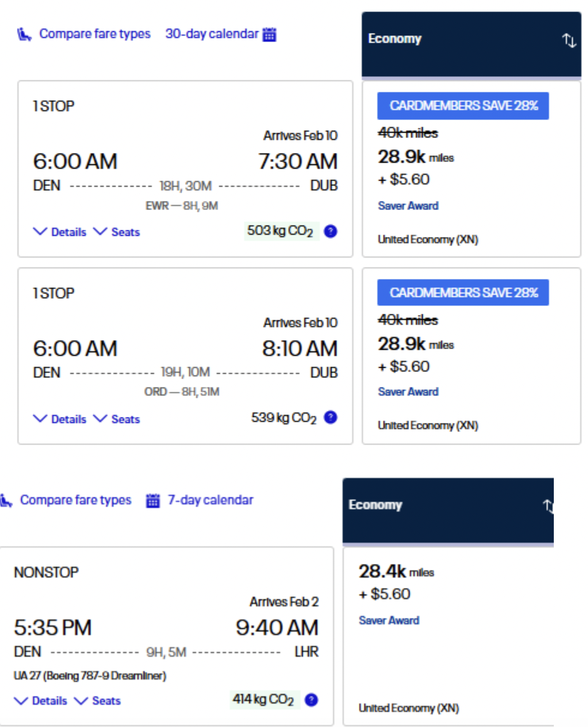Select 28.9k miles fare for 8:10 AM arrival
The height and width of the screenshot is (727, 588).
(402, 344)
